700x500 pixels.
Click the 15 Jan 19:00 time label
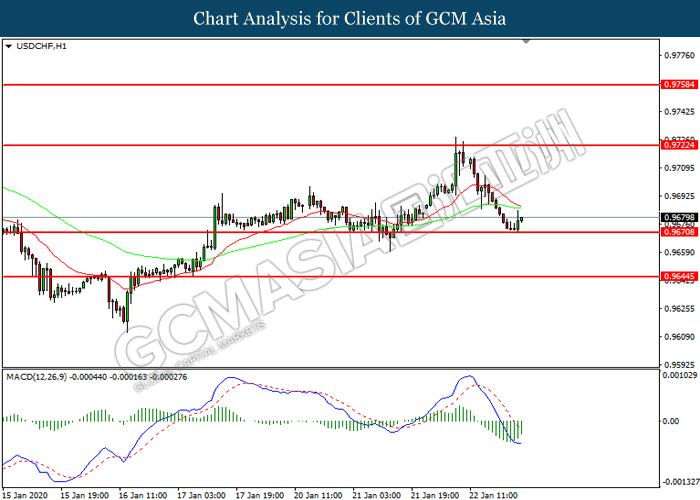tap(84, 495)
